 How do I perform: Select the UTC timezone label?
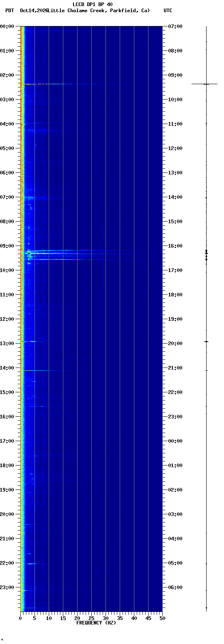(x=168, y=11)
